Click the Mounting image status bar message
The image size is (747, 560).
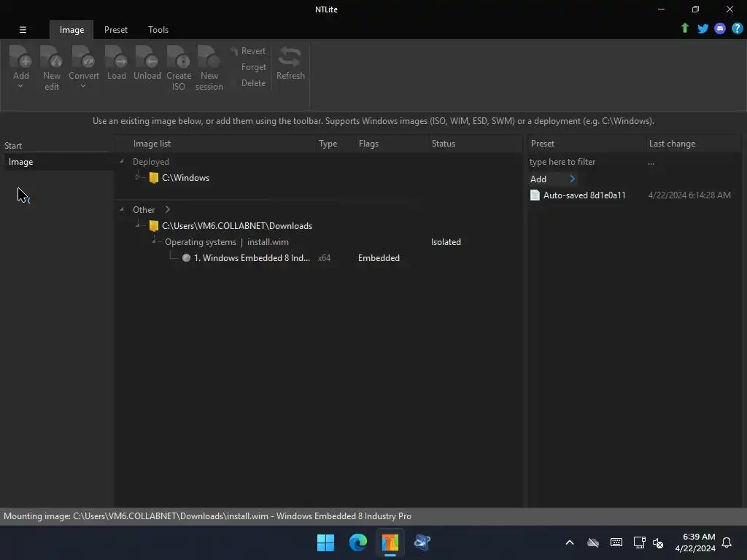[x=207, y=516]
